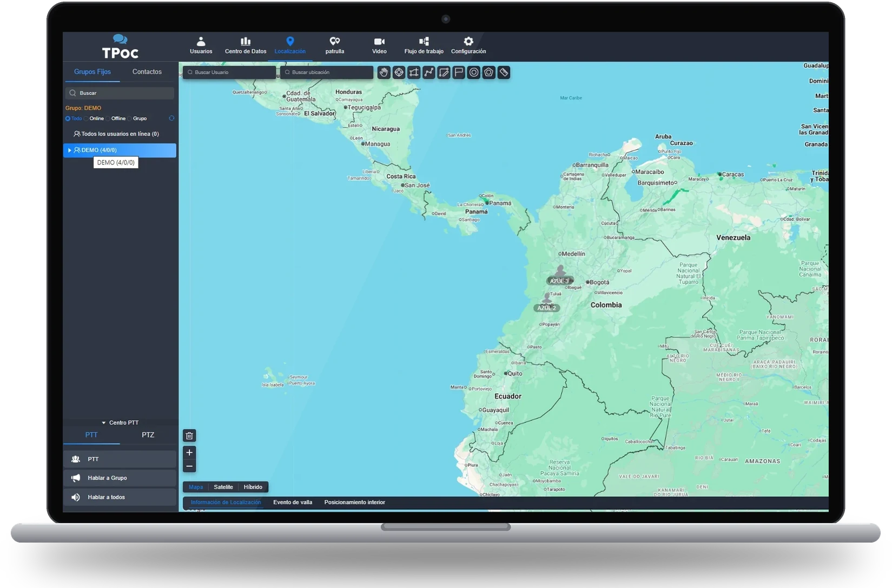Go to the patrulla section
This screenshot has height=588, width=892.
pos(335,45)
